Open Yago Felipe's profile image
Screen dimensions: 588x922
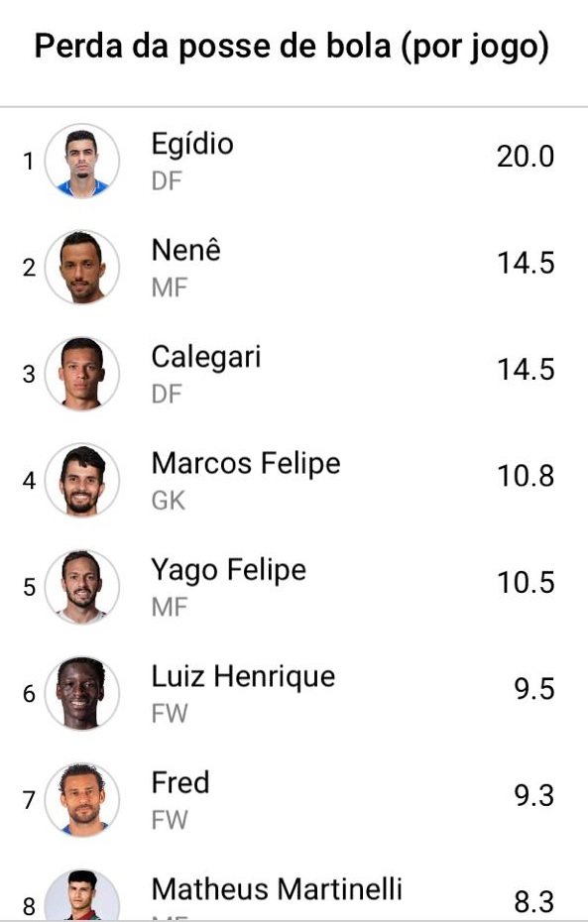click(x=82, y=586)
